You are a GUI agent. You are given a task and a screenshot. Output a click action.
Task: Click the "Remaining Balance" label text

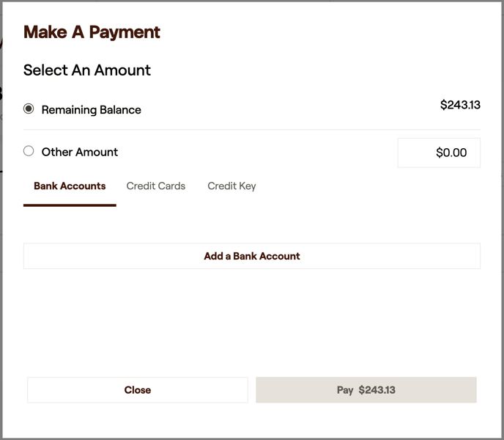tap(91, 110)
